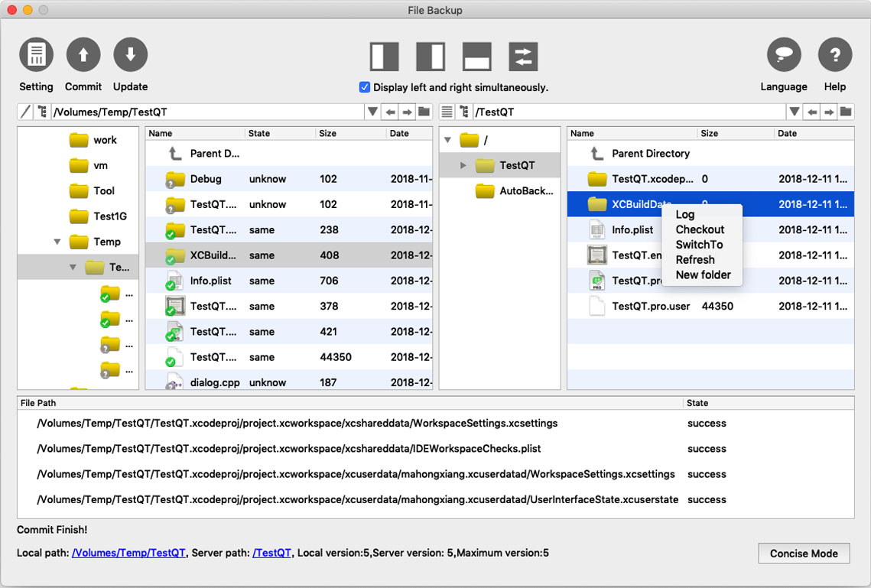Sort server list by Date column header

(814, 133)
